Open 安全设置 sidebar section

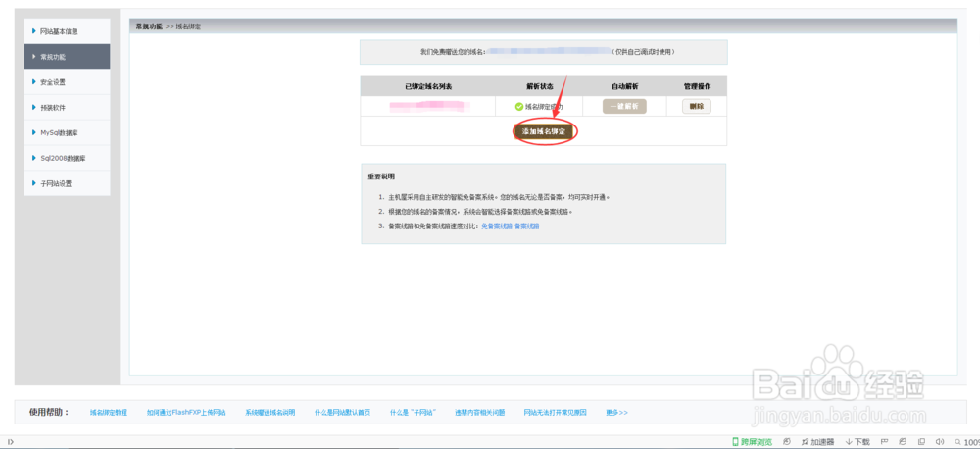[67, 82]
